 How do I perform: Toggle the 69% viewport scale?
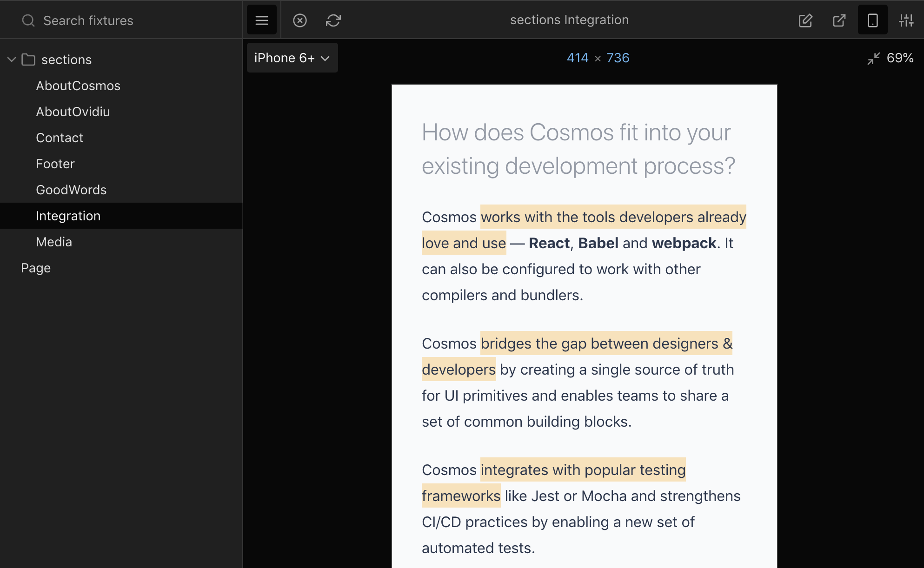[900, 58]
